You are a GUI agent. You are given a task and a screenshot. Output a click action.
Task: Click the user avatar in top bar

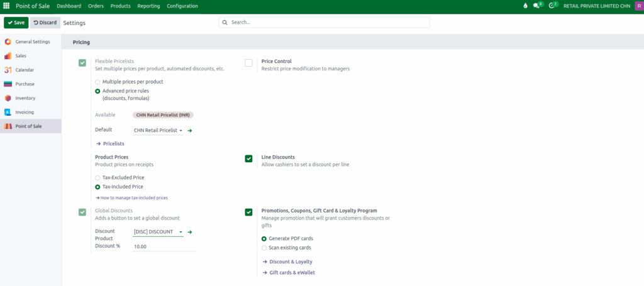coord(637,6)
